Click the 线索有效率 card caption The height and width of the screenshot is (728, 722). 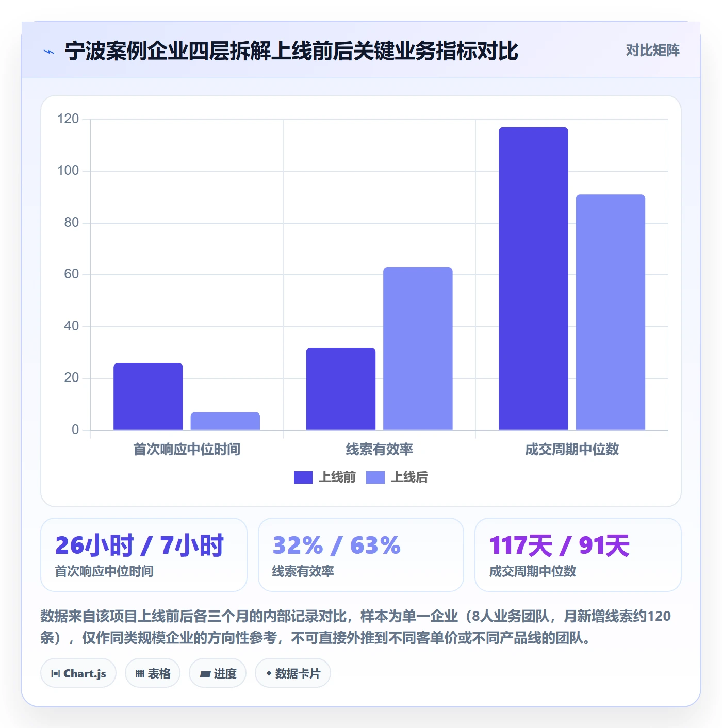click(x=303, y=571)
